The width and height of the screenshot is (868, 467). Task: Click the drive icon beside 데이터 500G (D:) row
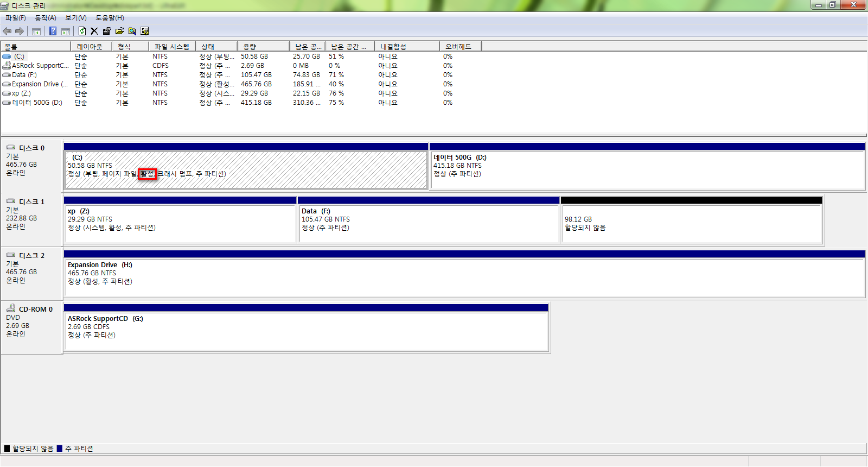[7, 103]
